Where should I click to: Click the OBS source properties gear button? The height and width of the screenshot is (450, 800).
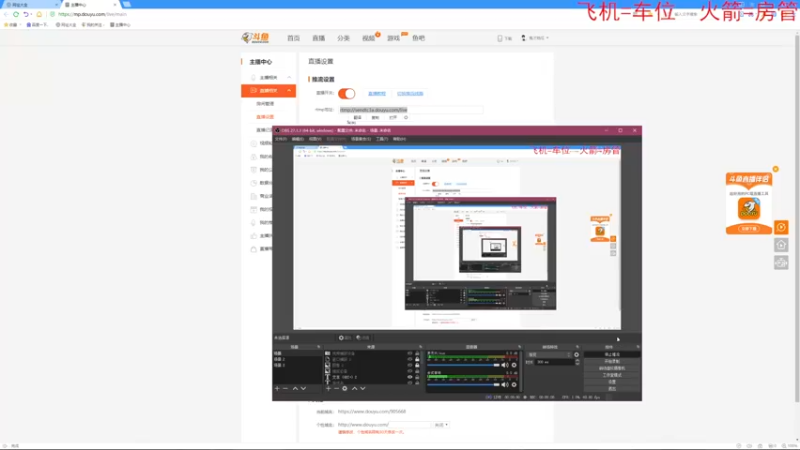(345, 338)
